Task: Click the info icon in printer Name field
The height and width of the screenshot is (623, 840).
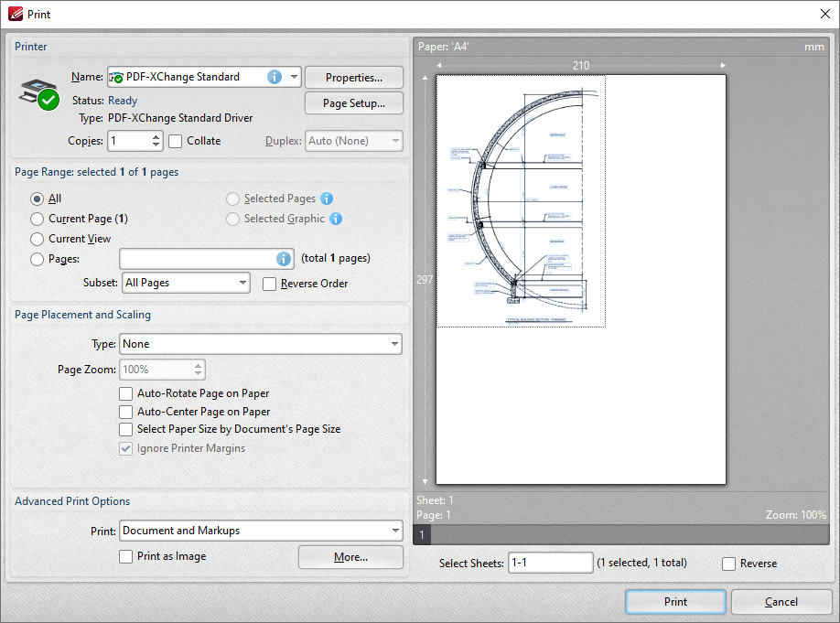Action: [275, 77]
